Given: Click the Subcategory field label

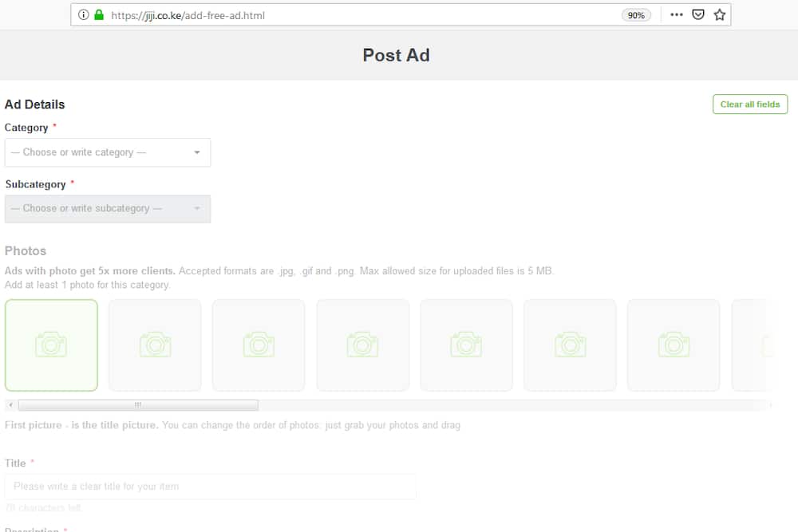Looking at the screenshot, I should (36, 184).
